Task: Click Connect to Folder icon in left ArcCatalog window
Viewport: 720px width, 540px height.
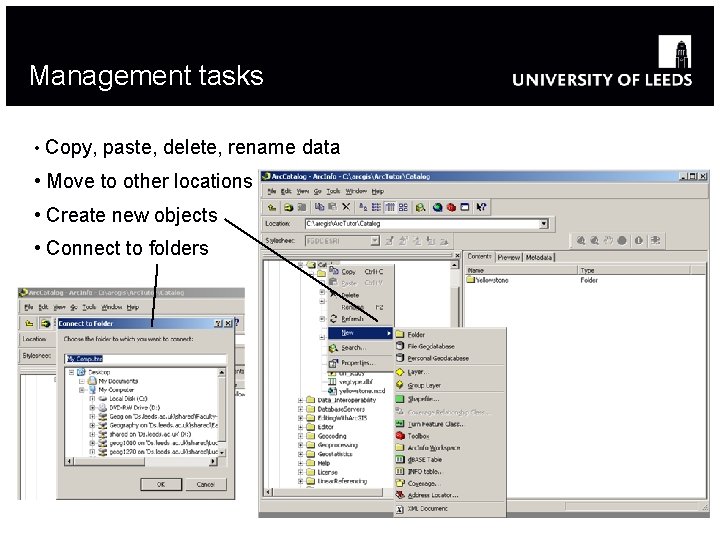Action: (x=45, y=324)
